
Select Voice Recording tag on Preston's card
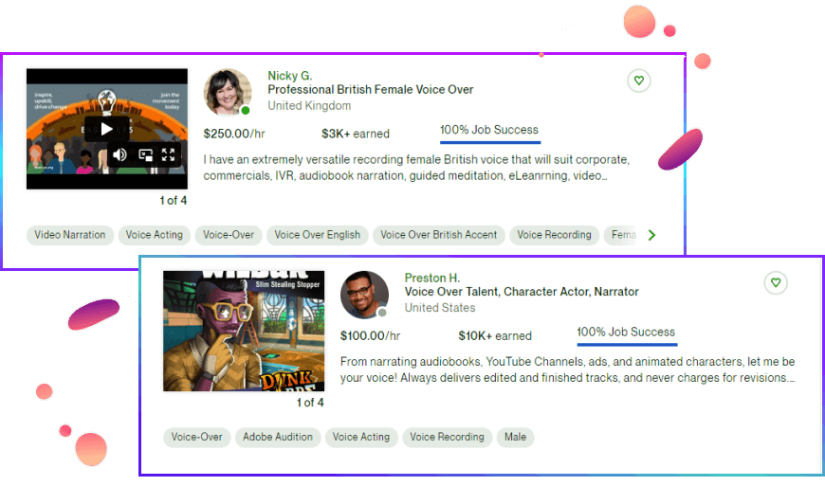click(x=447, y=437)
